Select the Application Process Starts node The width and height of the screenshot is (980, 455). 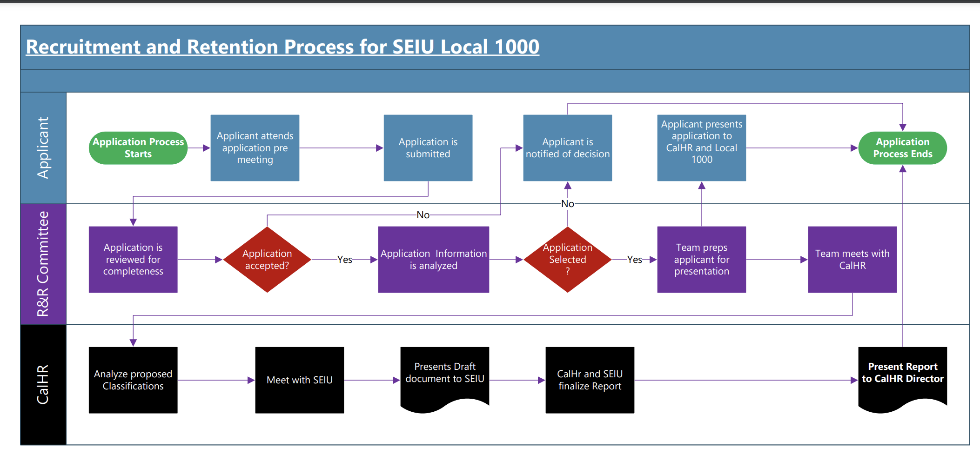[x=138, y=148]
